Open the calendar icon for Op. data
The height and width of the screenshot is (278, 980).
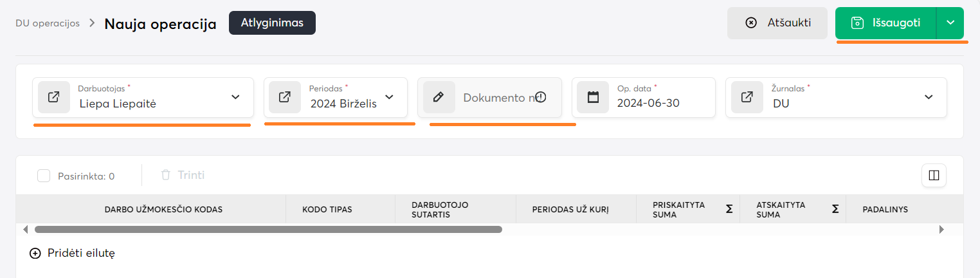pyautogui.click(x=593, y=97)
